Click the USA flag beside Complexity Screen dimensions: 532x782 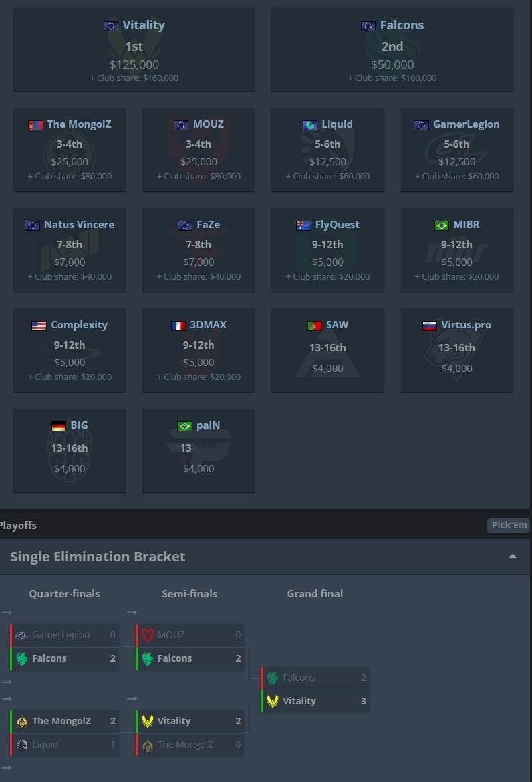pyautogui.click(x=39, y=326)
